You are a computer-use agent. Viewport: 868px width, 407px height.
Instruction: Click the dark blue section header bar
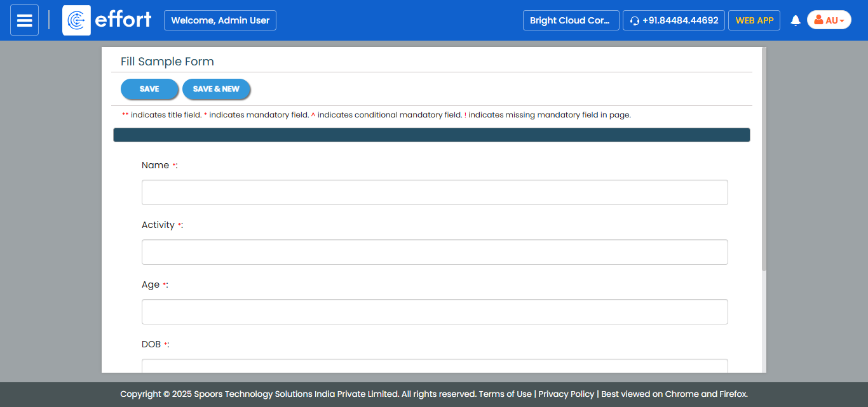(431, 135)
